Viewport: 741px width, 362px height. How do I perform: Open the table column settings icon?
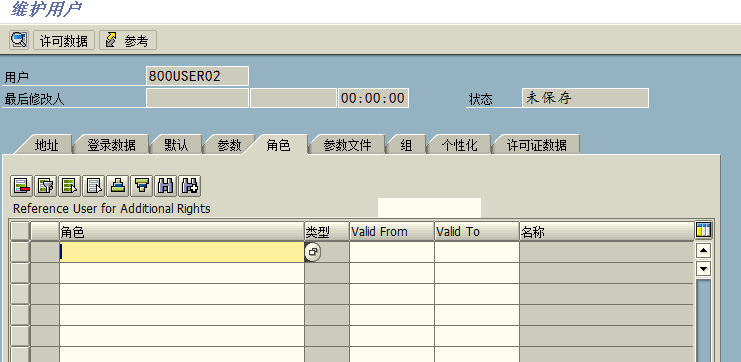[703, 231]
